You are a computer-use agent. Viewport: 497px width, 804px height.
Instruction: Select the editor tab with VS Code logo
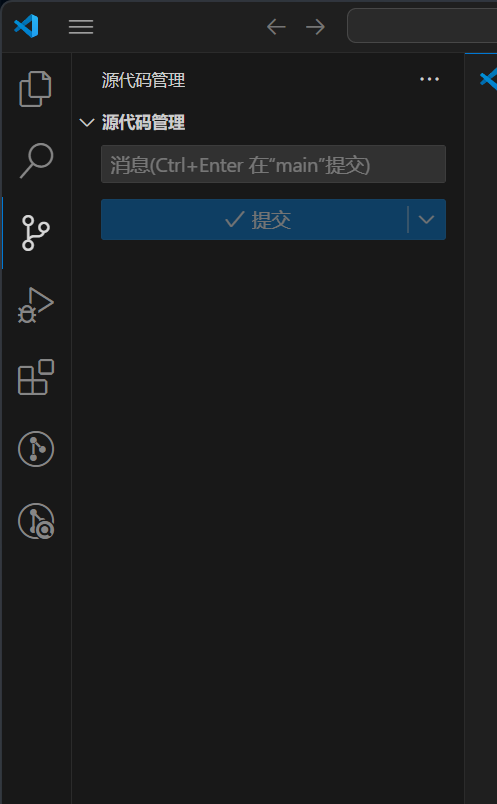487,79
